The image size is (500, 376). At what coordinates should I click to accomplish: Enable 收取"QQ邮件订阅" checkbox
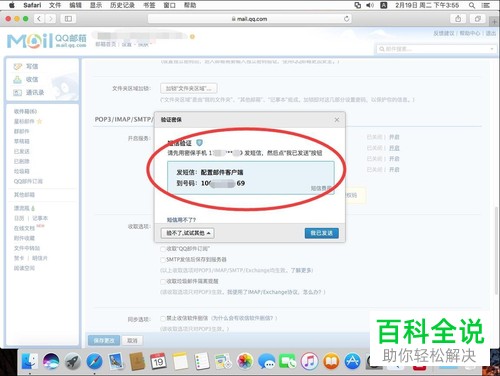[x=163, y=249]
